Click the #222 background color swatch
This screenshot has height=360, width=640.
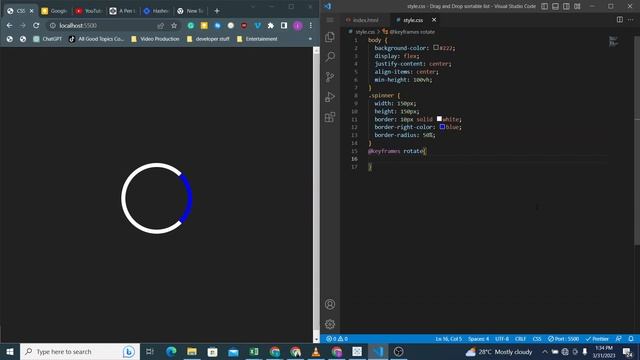tap(436, 47)
